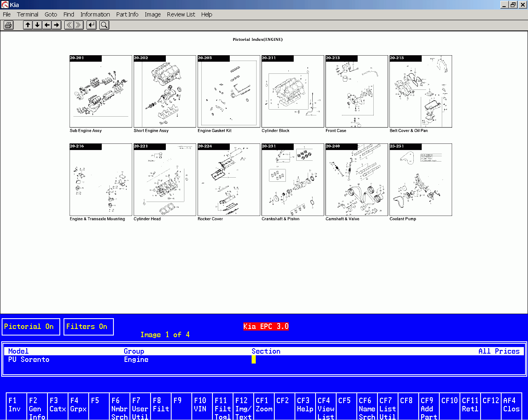
Task: Select the 20-201 Sub Engine Assy thumbnail
Action: point(101,92)
